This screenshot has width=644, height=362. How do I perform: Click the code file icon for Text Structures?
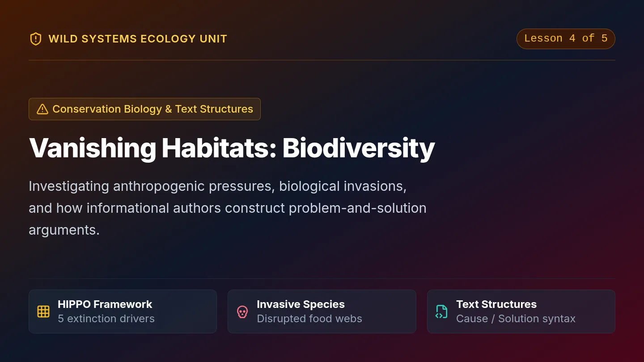[x=441, y=311]
